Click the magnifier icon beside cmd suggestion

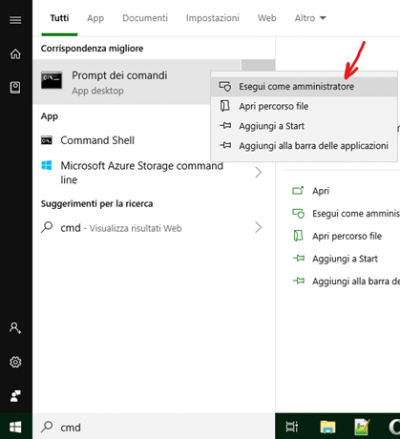pyautogui.click(x=47, y=227)
